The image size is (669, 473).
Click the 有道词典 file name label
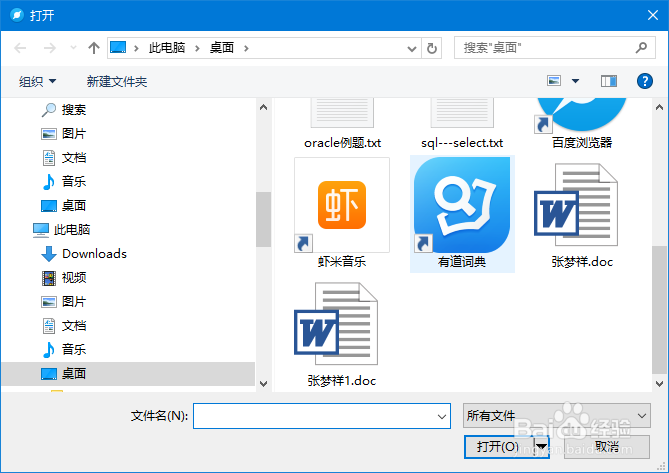coord(462,261)
